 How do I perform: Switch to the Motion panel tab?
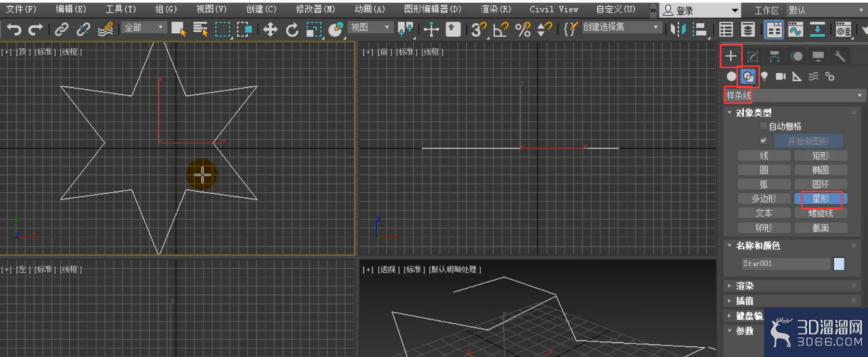pyautogui.click(x=796, y=56)
